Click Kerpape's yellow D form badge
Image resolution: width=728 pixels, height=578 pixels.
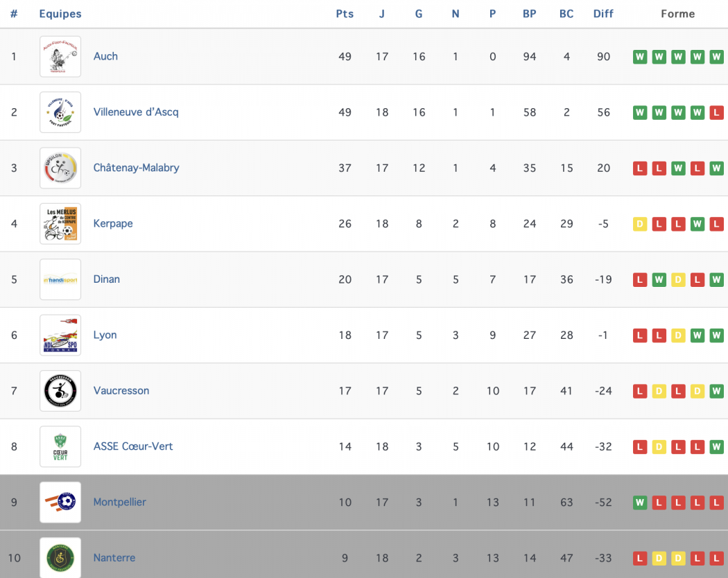[640, 224]
